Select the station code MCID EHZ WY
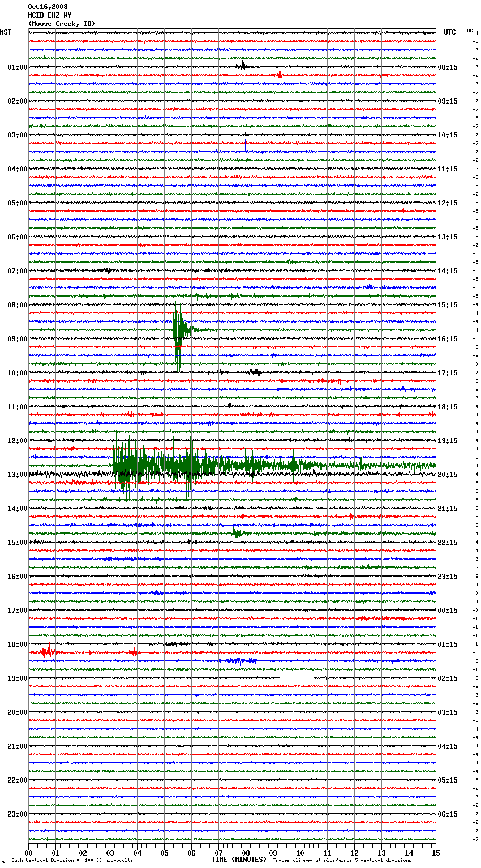 tap(50, 15)
